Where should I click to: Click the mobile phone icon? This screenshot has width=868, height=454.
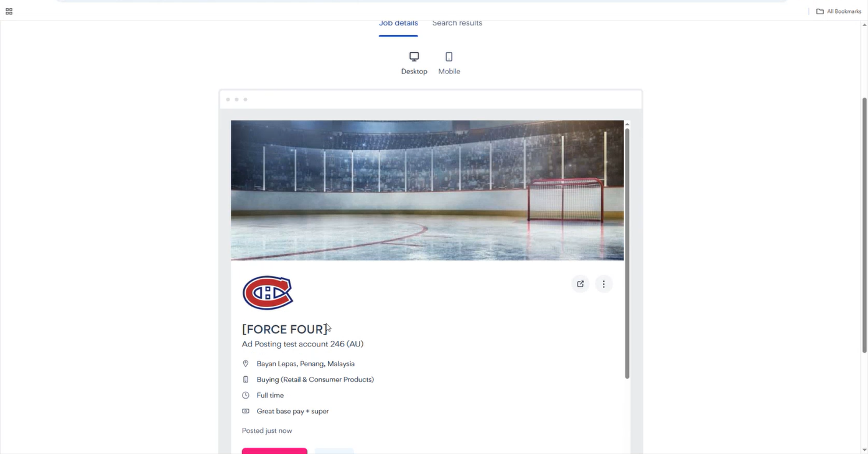pos(449,57)
